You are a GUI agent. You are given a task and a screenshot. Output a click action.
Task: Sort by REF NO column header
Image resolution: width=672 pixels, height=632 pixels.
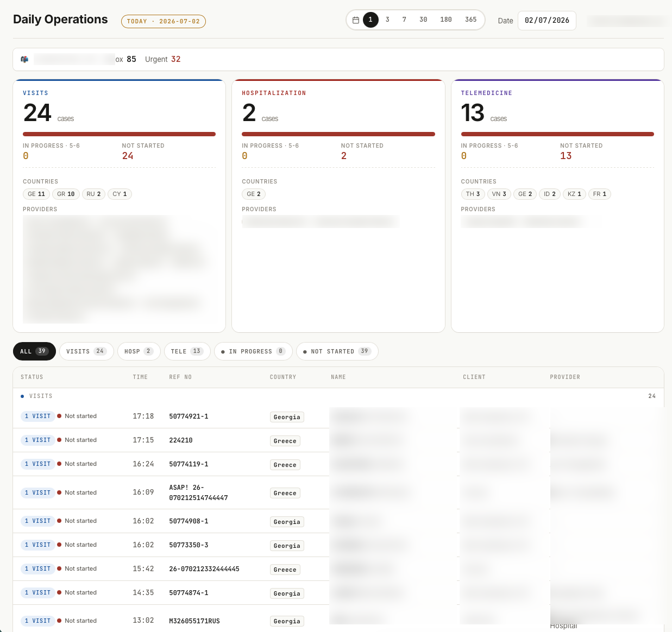(180, 377)
